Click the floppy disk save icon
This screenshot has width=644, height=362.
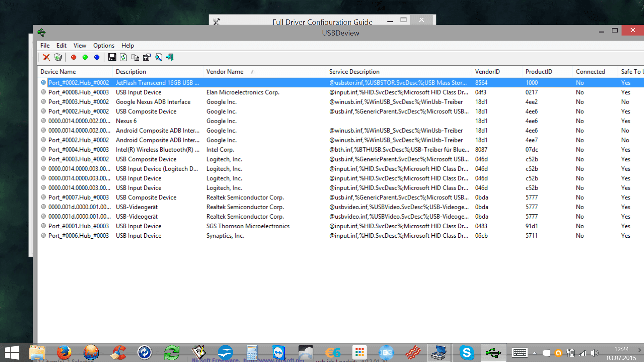pos(112,57)
